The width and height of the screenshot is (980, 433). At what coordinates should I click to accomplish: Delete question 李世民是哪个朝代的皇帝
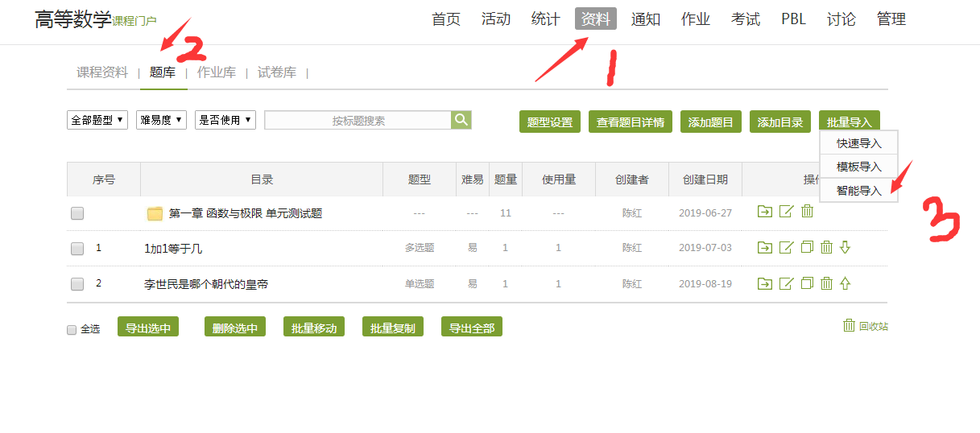click(x=826, y=283)
